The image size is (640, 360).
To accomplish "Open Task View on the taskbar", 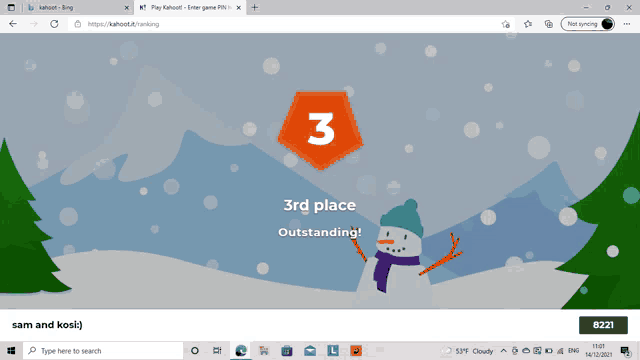I will (x=217, y=351).
